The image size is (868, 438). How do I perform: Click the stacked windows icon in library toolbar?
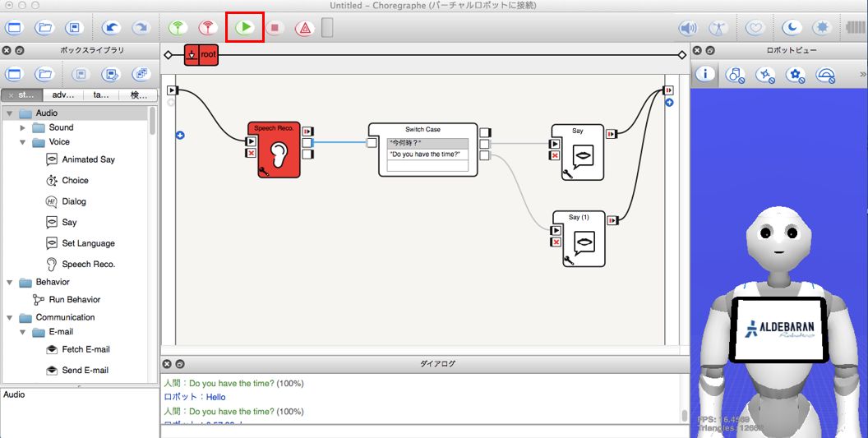coord(141,74)
